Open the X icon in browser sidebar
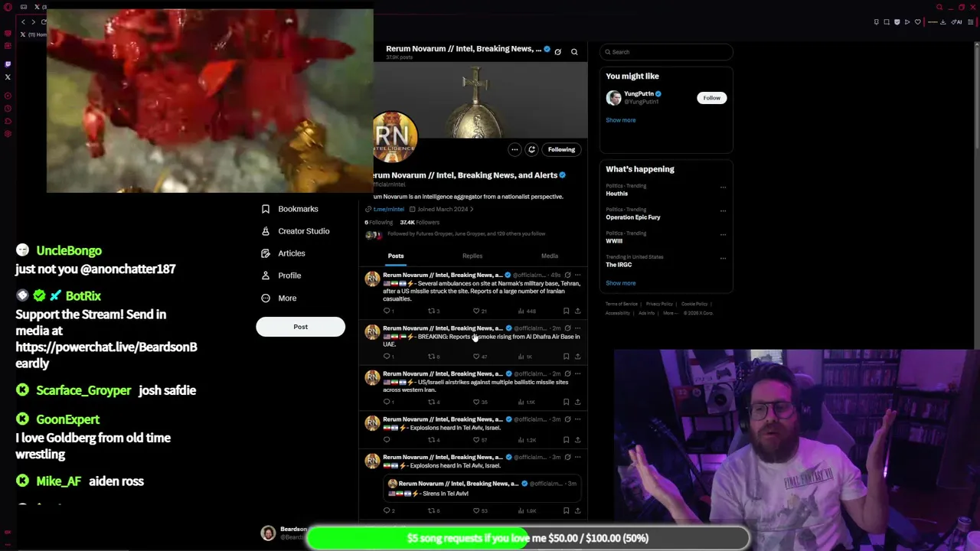This screenshot has width=980, height=551. (8, 77)
